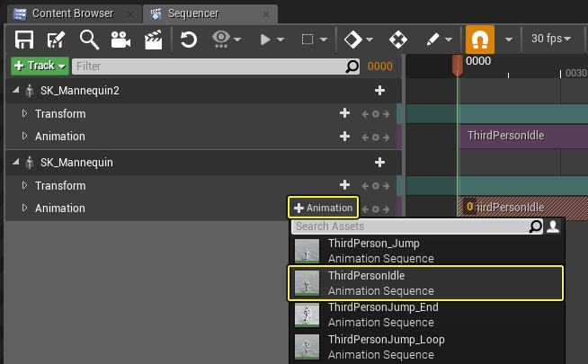Add key on SK_Mannequin Animation track
The height and width of the screenshot is (364, 588).
[x=376, y=209]
